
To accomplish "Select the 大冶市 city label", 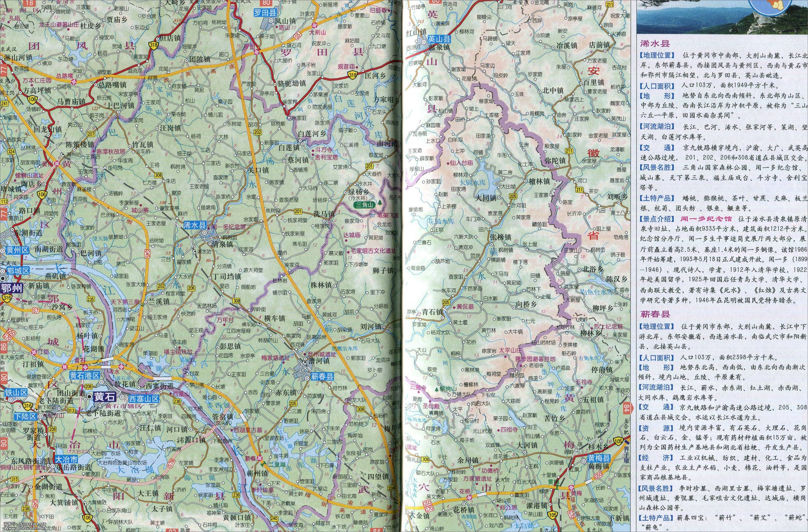I will click(x=66, y=459).
